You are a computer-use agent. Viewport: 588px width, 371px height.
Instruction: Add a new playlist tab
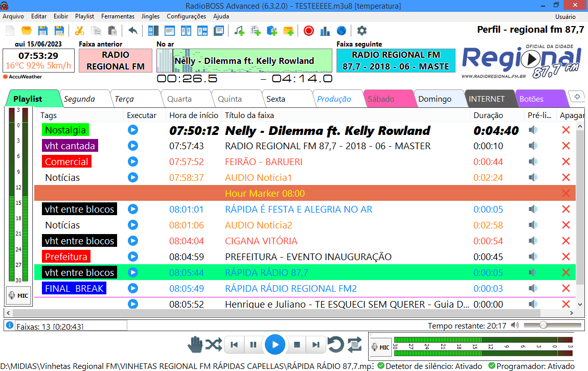[x=577, y=97]
